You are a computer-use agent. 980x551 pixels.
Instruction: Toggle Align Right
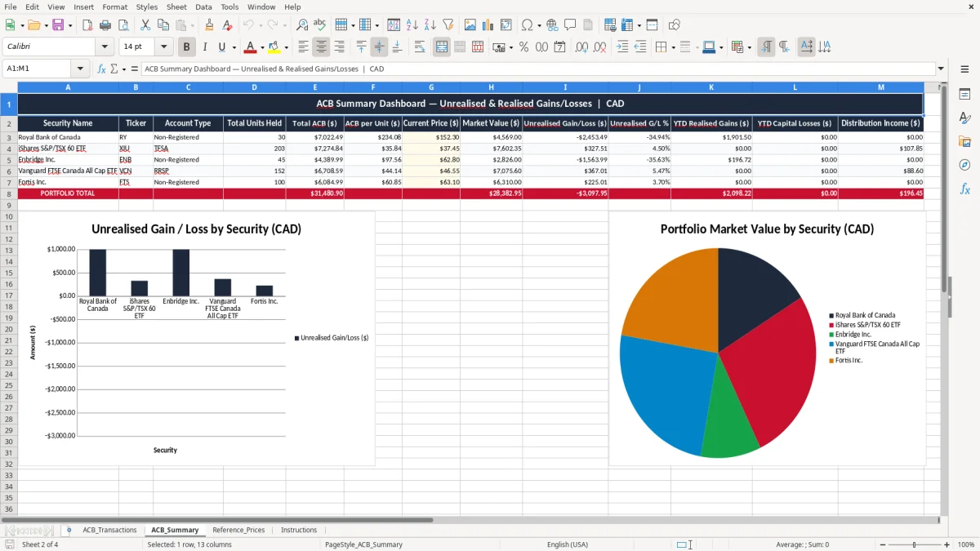(x=340, y=47)
